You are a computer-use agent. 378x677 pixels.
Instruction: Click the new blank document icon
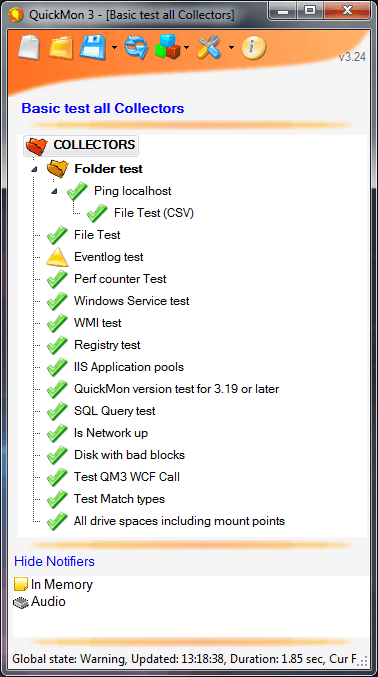[x=29, y=47]
